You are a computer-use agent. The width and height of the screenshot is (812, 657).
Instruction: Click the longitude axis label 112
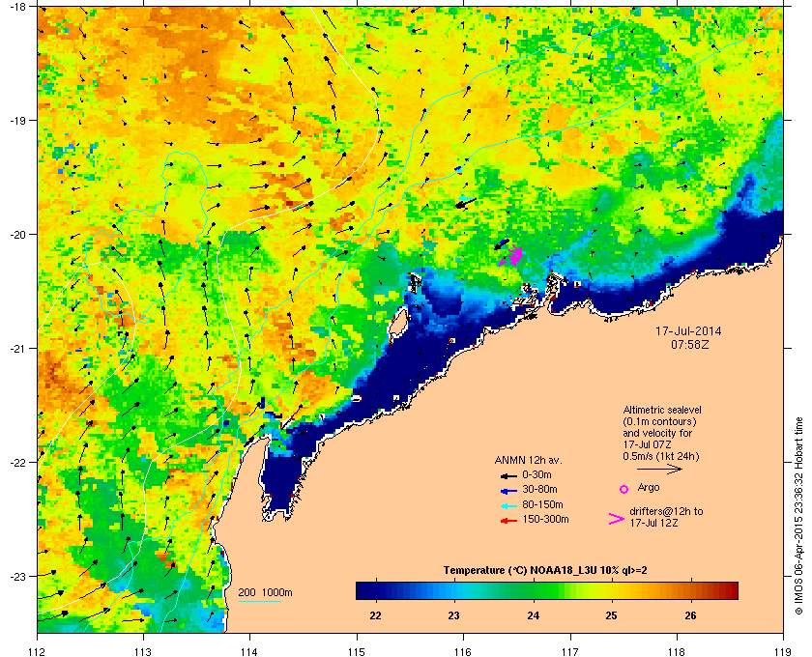(37, 651)
